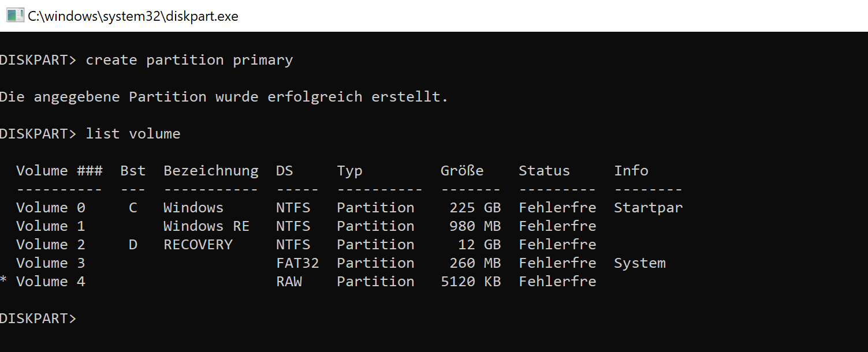Click the 'RAW' file system entry
The width and height of the screenshot is (868, 352).
tap(289, 282)
